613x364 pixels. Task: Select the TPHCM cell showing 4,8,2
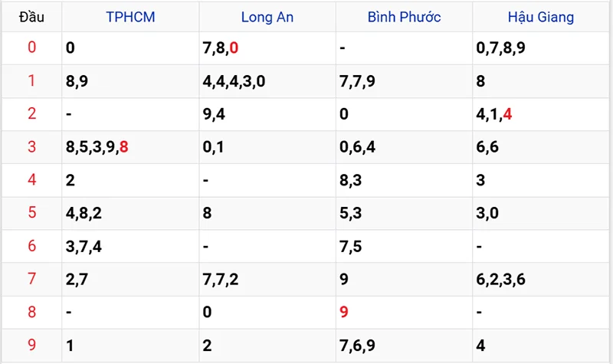click(84, 213)
